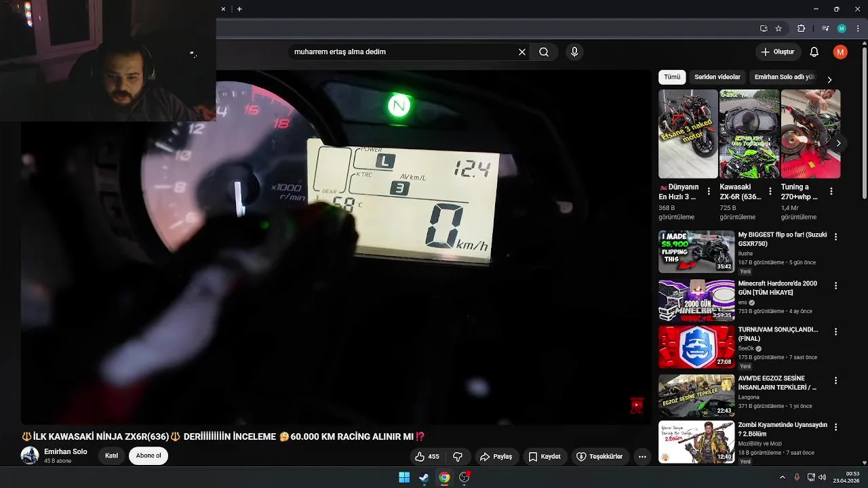Open options for Kawasaki ZX-6R short

(x=770, y=191)
